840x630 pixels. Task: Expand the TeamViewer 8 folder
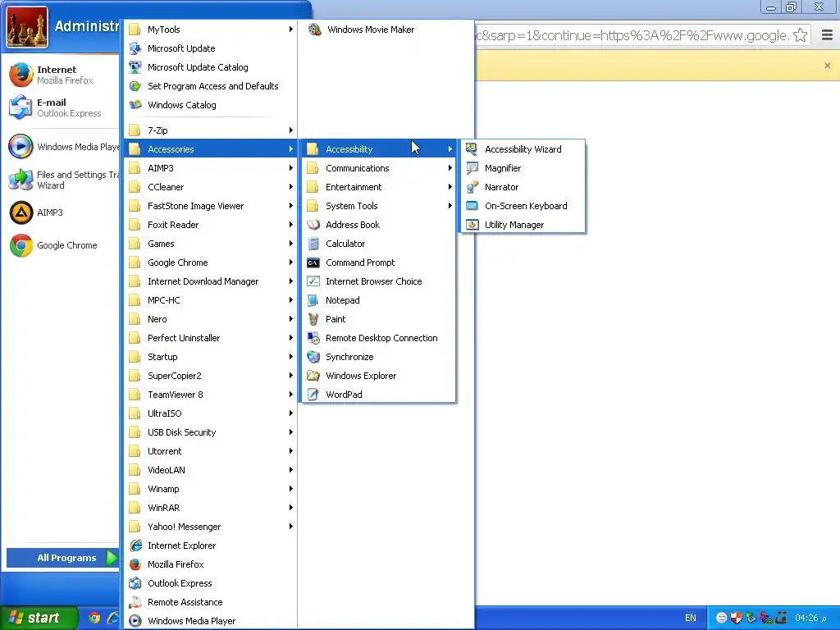pos(211,395)
